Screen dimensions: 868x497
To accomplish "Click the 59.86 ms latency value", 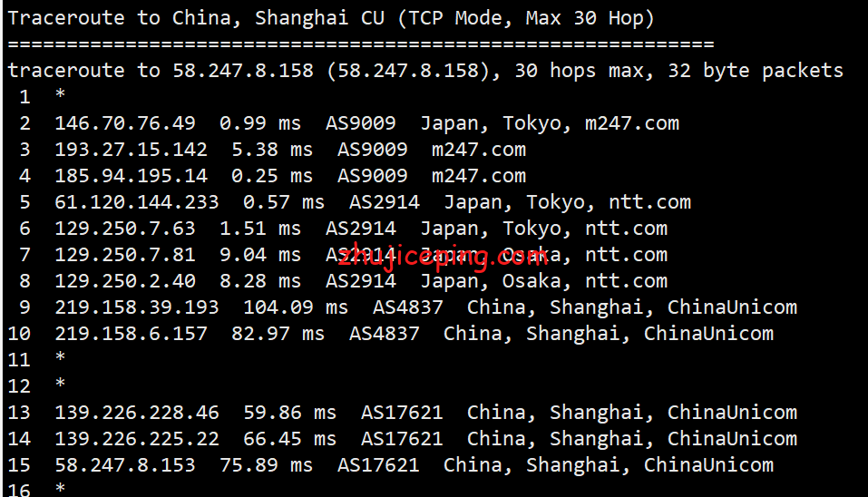I will pos(290,413).
